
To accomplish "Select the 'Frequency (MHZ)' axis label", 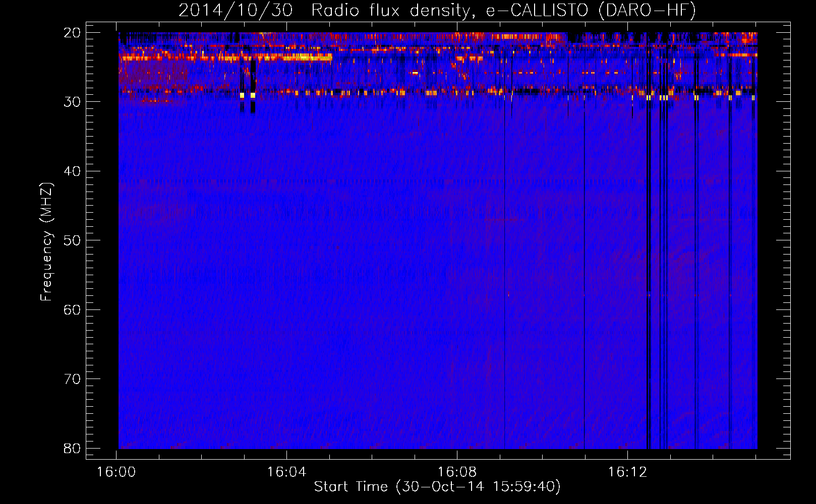I will point(46,242).
